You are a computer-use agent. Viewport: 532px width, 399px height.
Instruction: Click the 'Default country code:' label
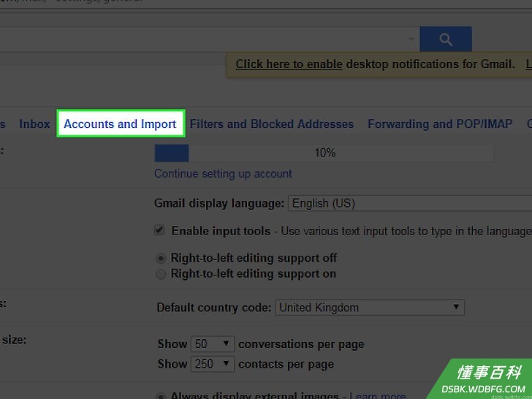(x=213, y=308)
